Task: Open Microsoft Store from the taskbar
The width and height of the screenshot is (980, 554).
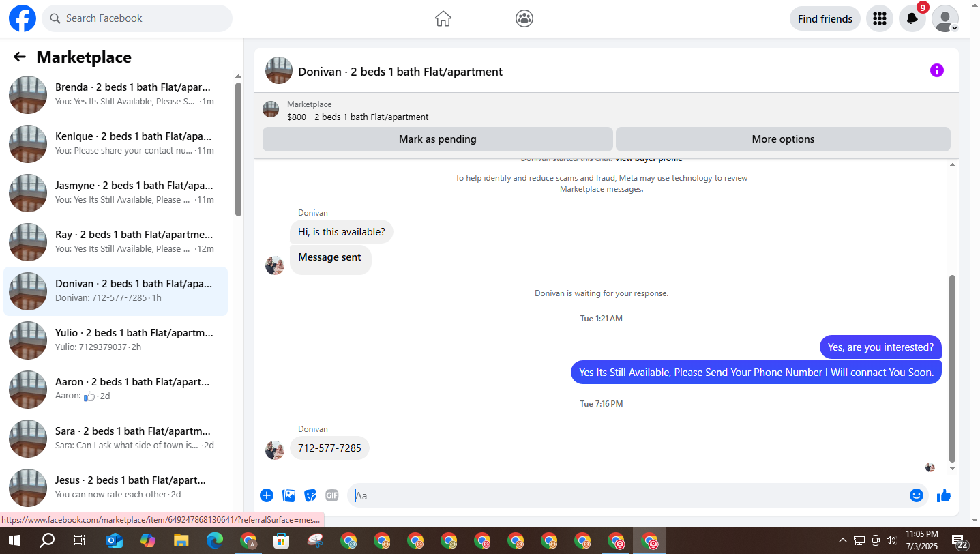Action: (x=281, y=541)
